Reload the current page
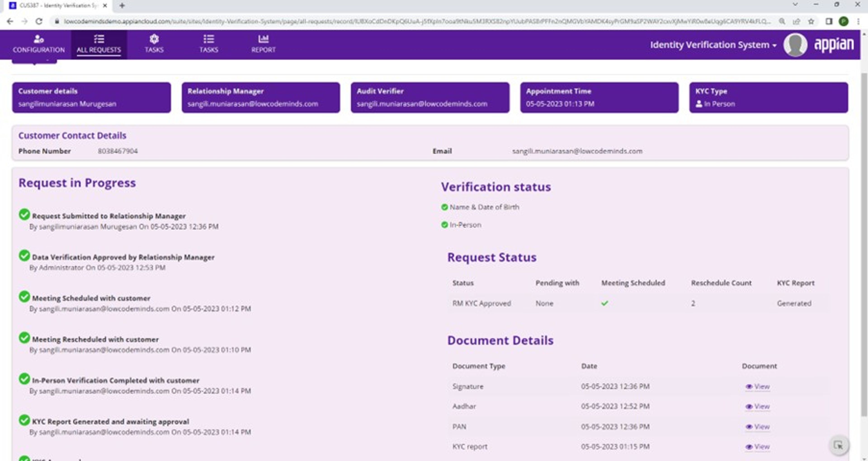The width and height of the screenshot is (868, 461). click(39, 21)
